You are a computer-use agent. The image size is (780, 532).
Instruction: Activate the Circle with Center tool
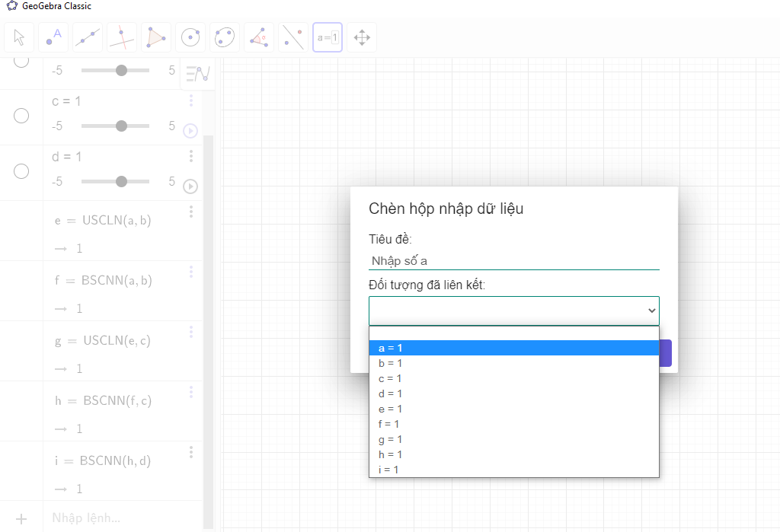[190, 37]
